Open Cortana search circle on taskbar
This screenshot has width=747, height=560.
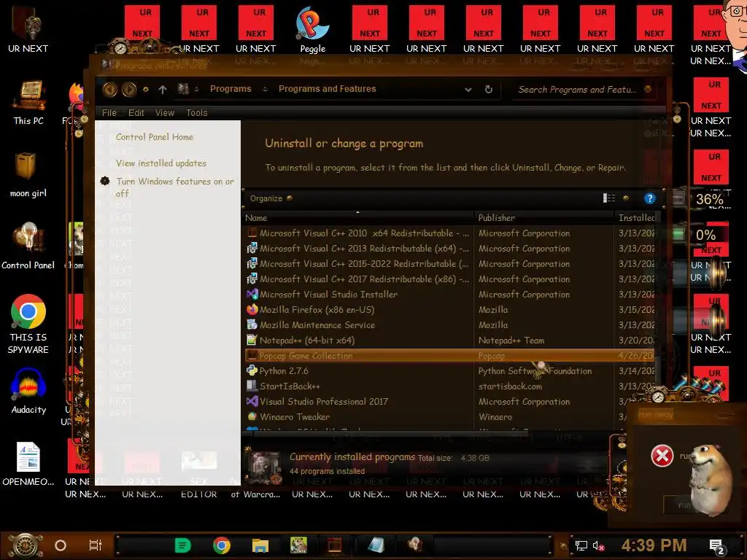61,545
